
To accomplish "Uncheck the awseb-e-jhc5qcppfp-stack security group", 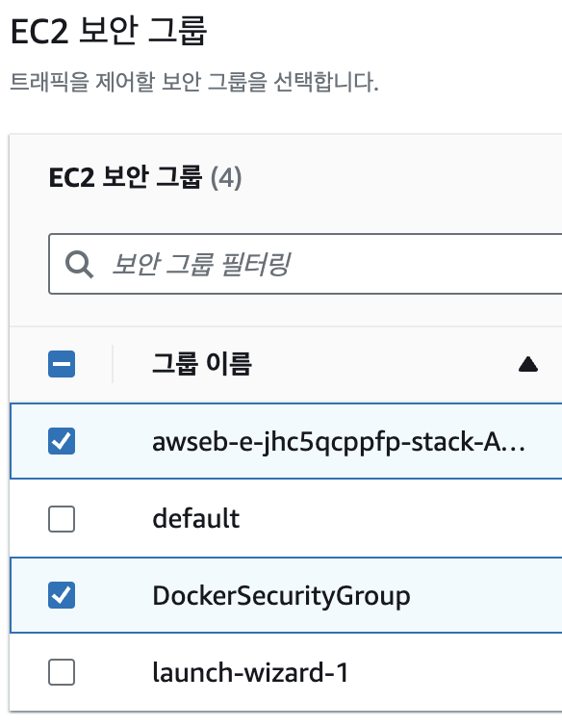I will 62,441.
